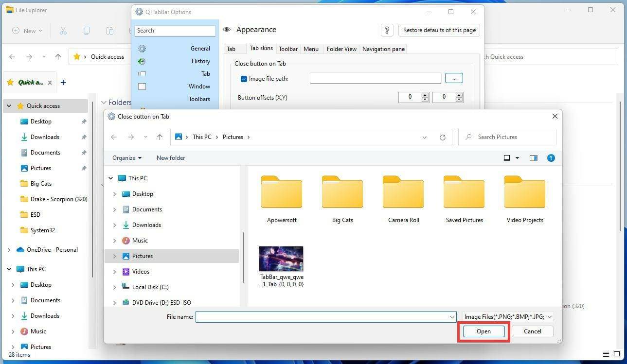Open the Tab settings section in QTTabBar
The image size is (627, 364).
205,73
